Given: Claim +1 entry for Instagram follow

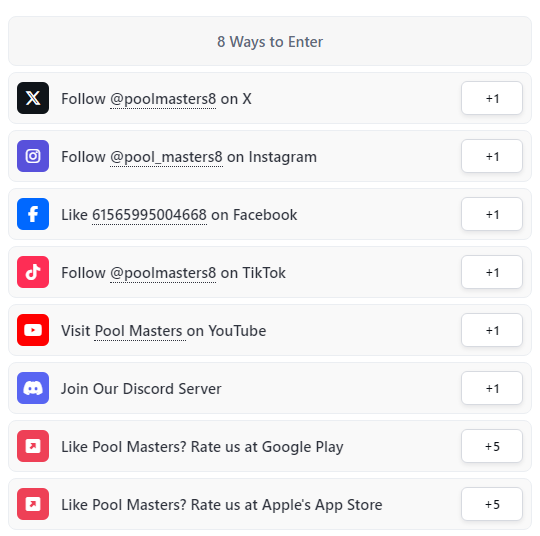Looking at the screenshot, I should [492, 156].
